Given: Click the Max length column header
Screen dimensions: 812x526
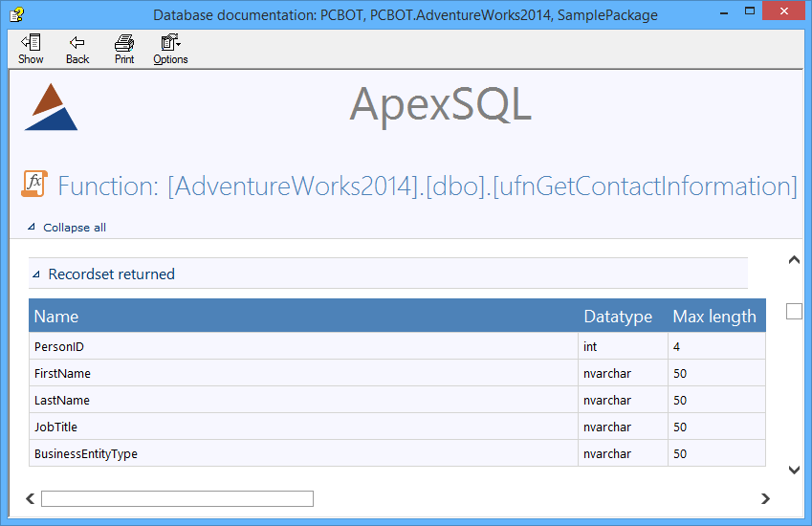Looking at the screenshot, I should click(x=714, y=317).
